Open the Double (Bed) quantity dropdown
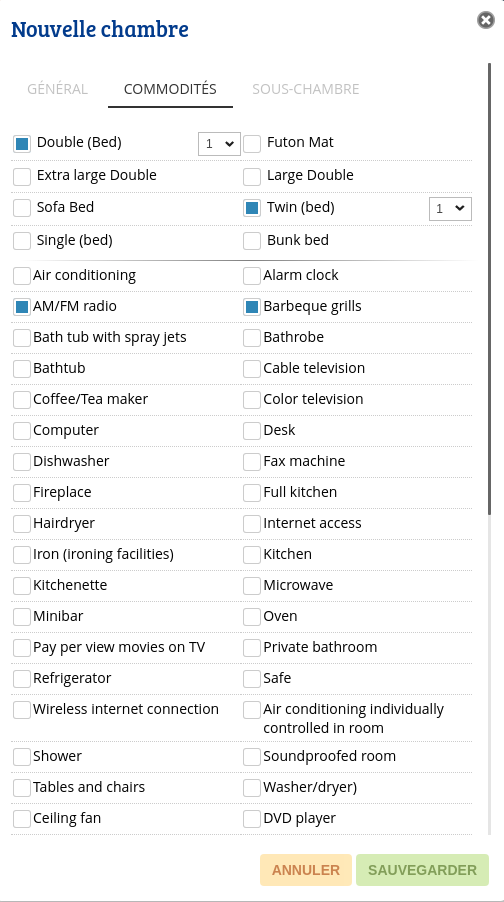 (x=219, y=143)
